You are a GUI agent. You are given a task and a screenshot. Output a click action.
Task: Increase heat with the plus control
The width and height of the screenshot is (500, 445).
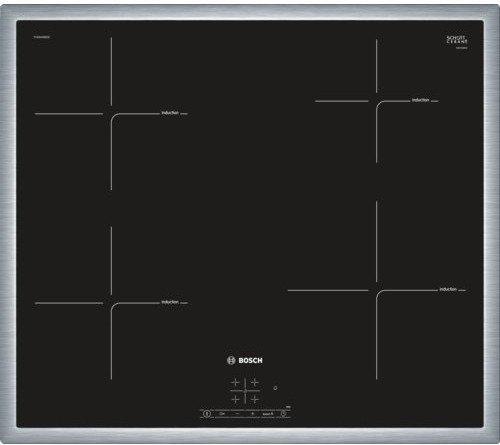coord(253,414)
